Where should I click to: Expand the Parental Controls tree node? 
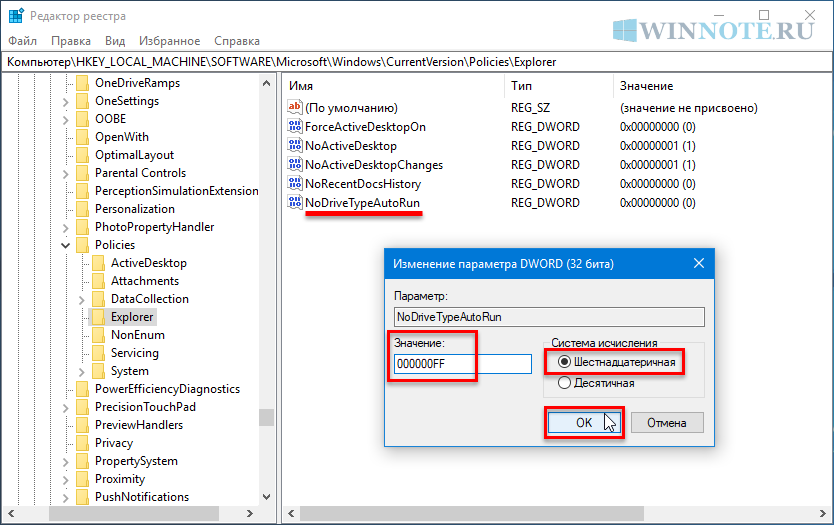point(65,174)
